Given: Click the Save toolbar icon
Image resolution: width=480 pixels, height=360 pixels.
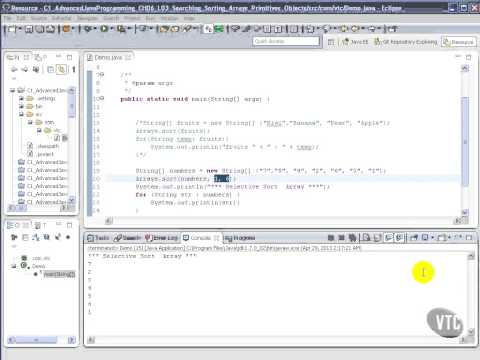Looking at the screenshot, I should coord(29,29).
